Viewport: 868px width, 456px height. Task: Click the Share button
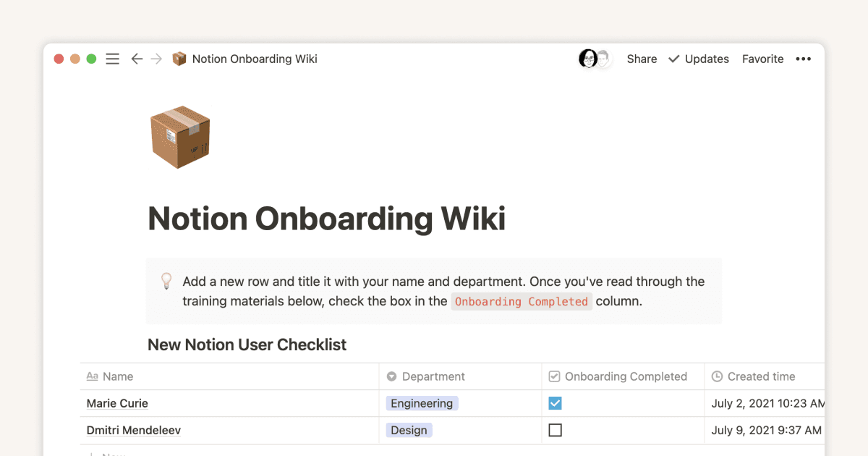pos(642,59)
